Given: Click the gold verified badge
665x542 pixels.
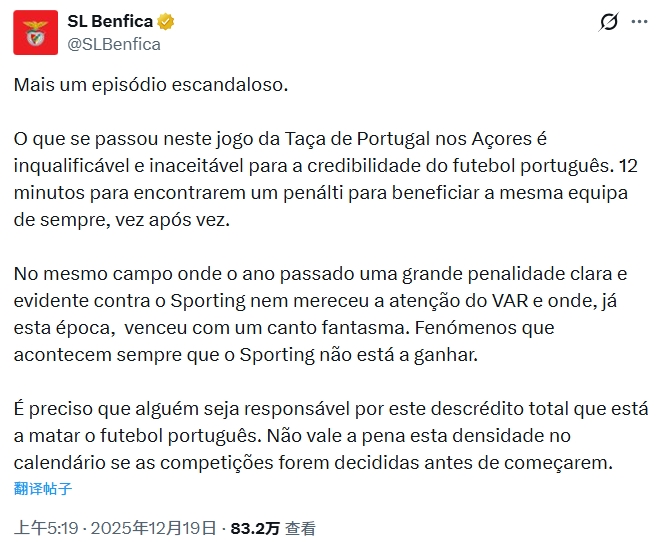Looking at the screenshot, I should 169,22.
